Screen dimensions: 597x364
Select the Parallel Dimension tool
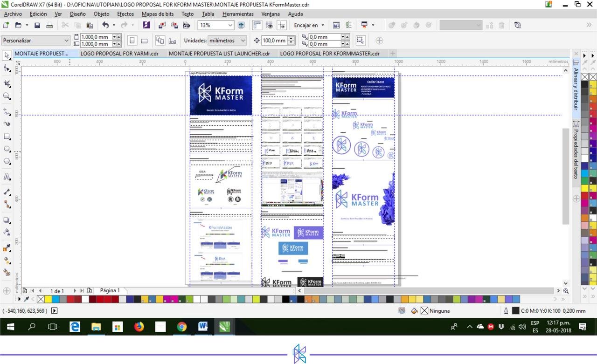[x=7, y=192]
